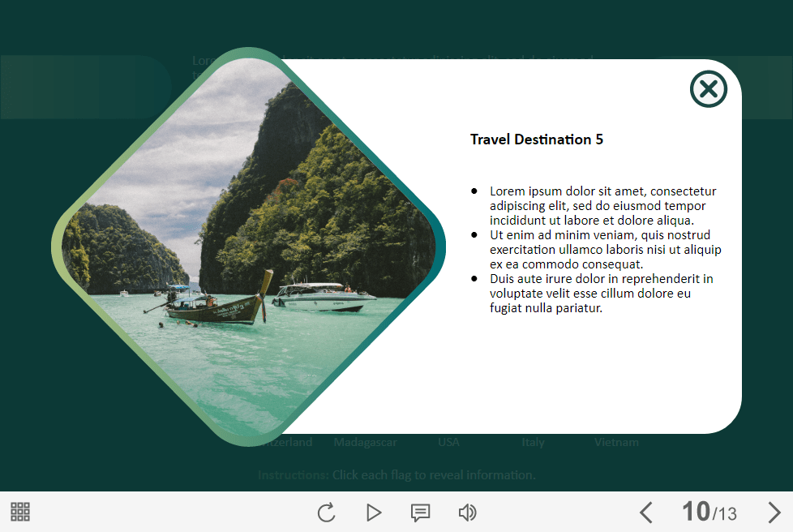Advance to the next slide
This screenshot has width=793, height=532.
(x=774, y=513)
